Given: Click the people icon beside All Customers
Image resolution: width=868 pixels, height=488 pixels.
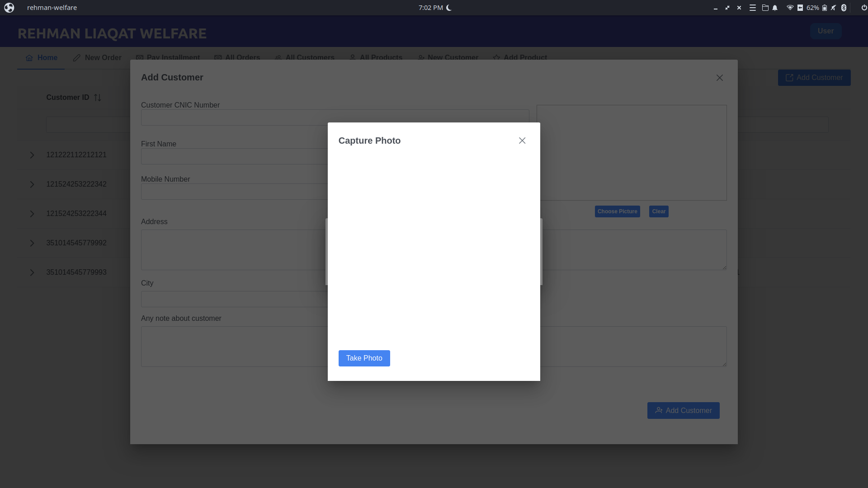Looking at the screenshot, I should click(x=278, y=58).
